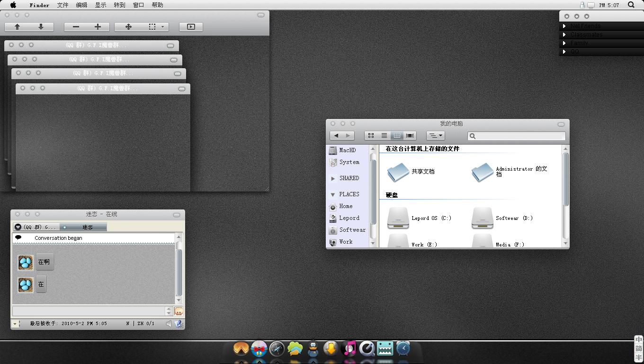Select the dashed rectangle selection tool
Screen dimensions: 644x364
click(x=152, y=27)
